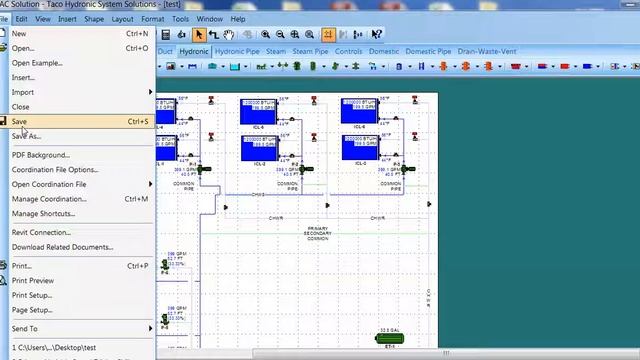Open dropdown after solid blue bar stencil
The width and height of the screenshot is (640, 360).
598,67
